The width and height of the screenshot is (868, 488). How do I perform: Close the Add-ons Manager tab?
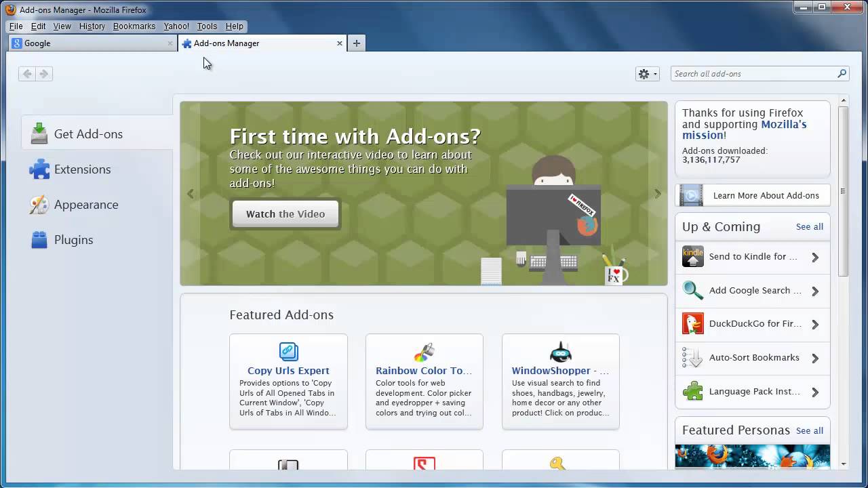click(340, 43)
